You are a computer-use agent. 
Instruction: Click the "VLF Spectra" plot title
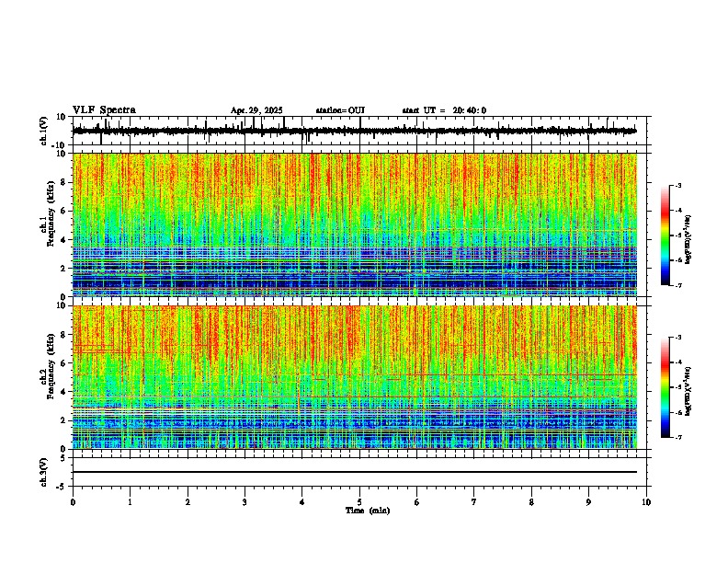(104, 110)
